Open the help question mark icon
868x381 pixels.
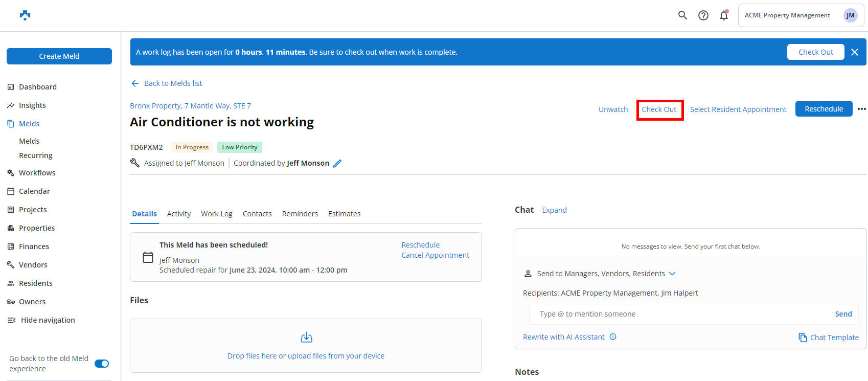pyautogui.click(x=703, y=15)
